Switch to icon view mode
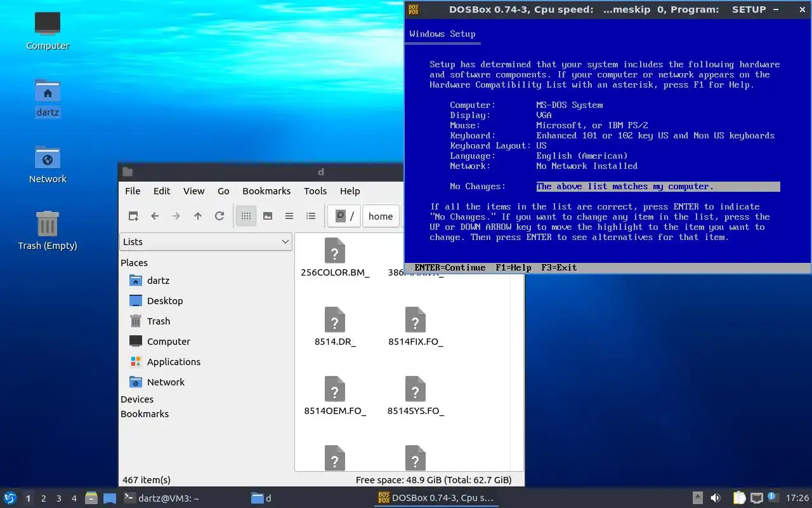 coord(246,216)
